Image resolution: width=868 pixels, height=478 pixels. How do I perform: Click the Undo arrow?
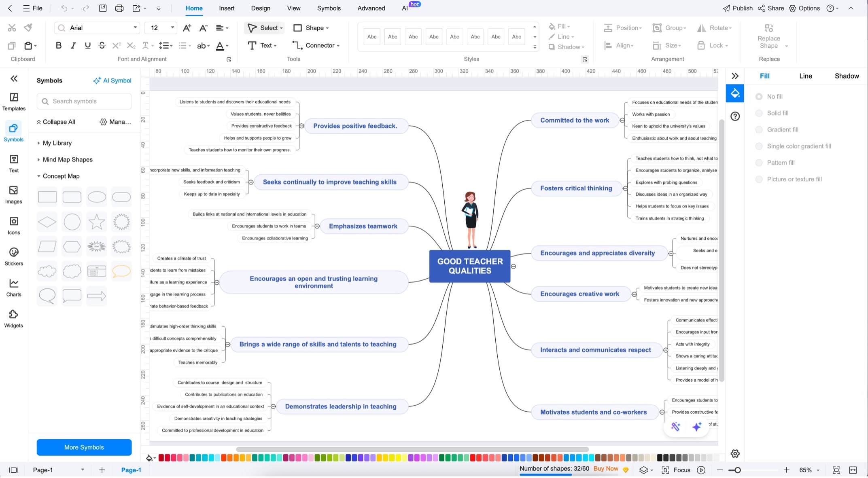click(64, 8)
